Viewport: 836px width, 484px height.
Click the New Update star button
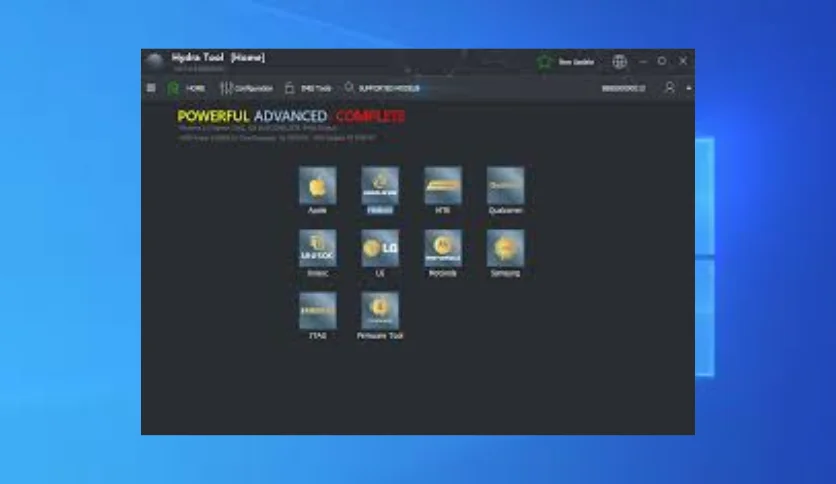tap(566, 62)
